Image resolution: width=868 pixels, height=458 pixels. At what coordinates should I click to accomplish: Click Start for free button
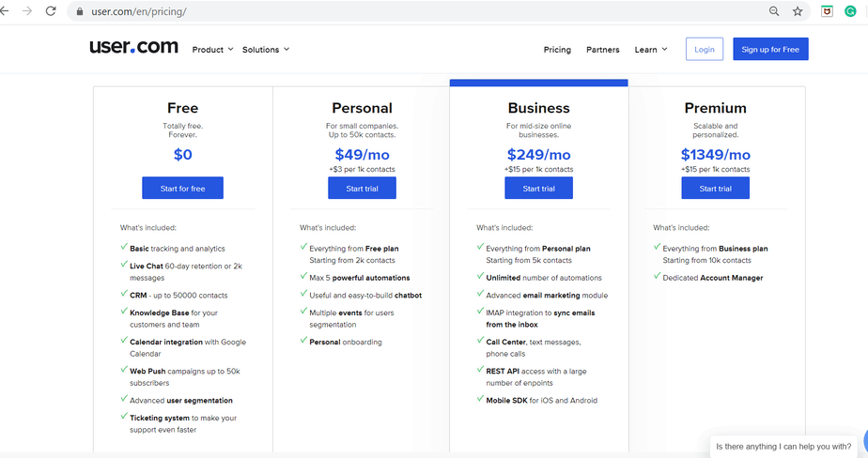click(x=182, y=189)
